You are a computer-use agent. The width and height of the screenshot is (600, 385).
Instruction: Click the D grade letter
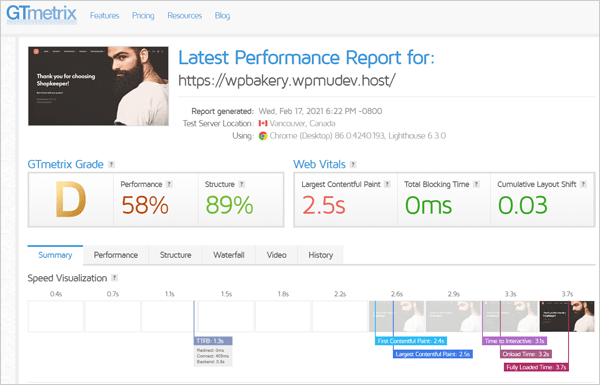[71, 199]
